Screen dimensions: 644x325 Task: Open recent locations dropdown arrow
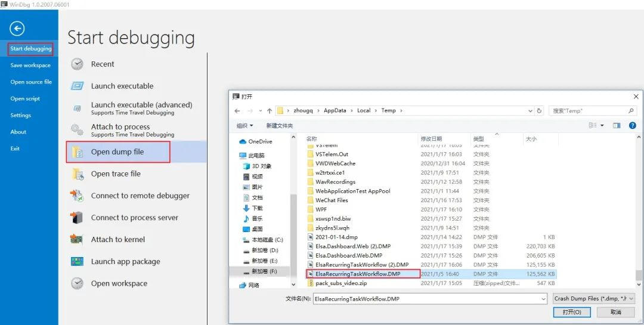[261, 111]
